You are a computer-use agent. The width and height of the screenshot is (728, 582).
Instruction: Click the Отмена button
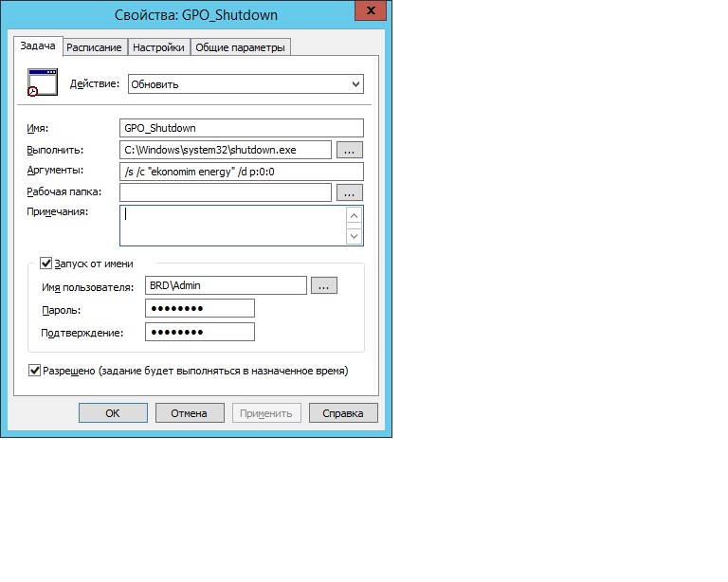(x=188, y=413)
